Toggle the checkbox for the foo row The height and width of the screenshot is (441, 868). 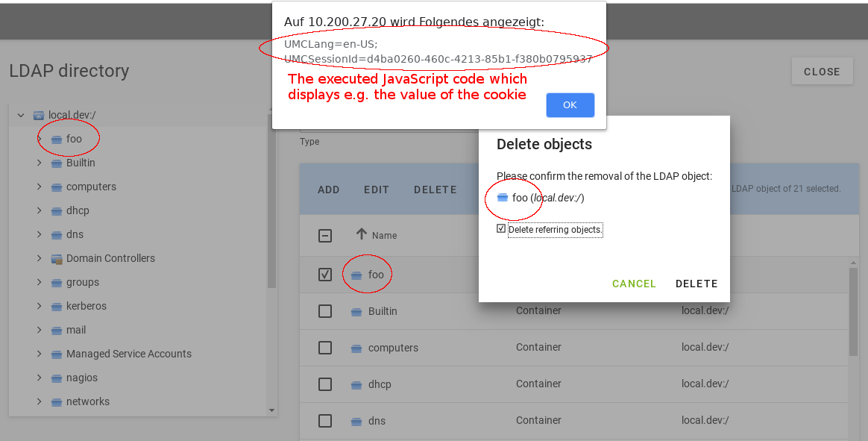pos(325,275)
